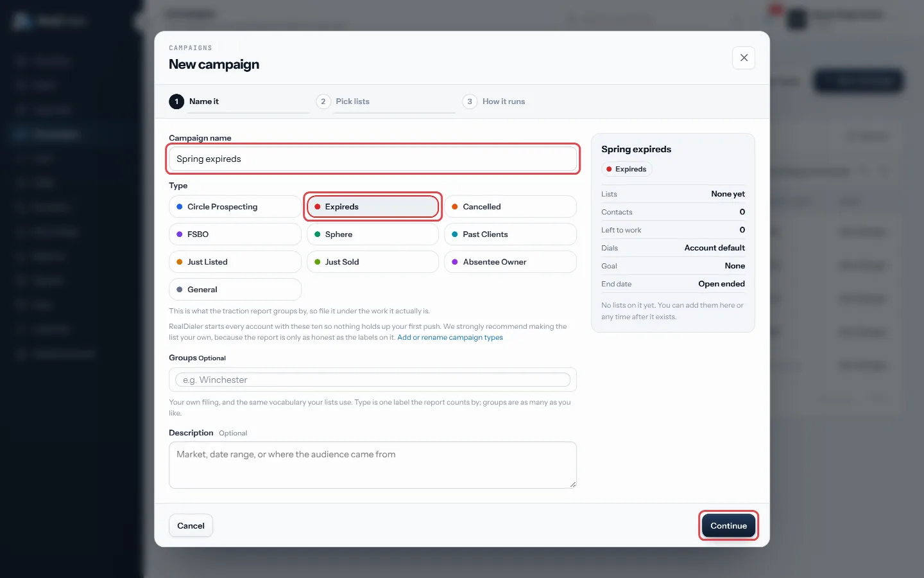
Task: Select the Just Listed type
Action: point(235,262)
